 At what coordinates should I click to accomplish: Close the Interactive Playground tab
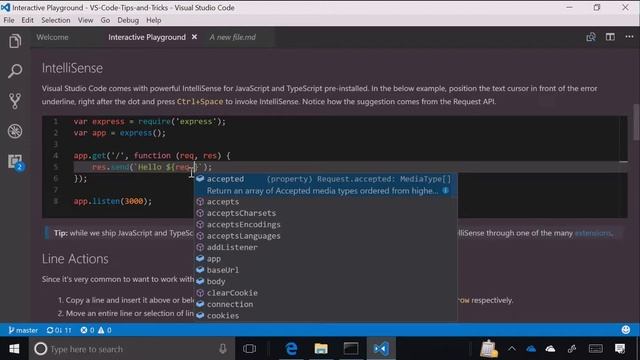[195, 37]
